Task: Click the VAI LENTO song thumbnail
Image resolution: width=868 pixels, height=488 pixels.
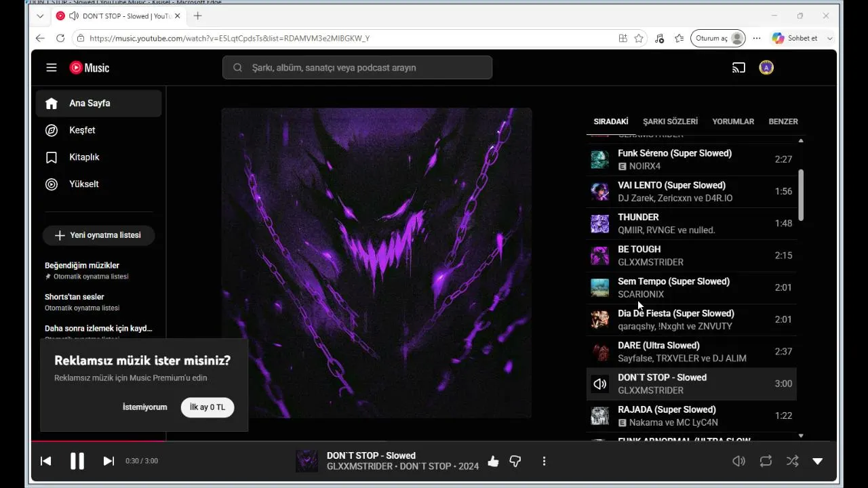Action: point(600,192)
